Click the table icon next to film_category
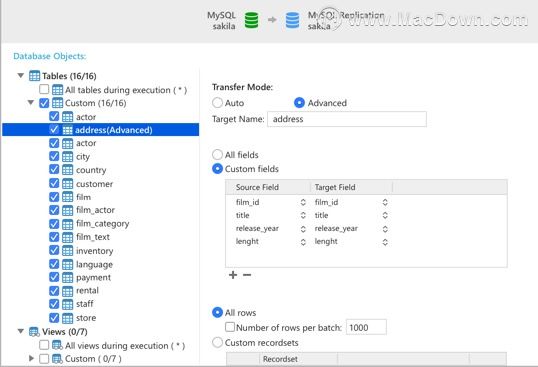Screen dimensions: 538x367 point(67,224)
